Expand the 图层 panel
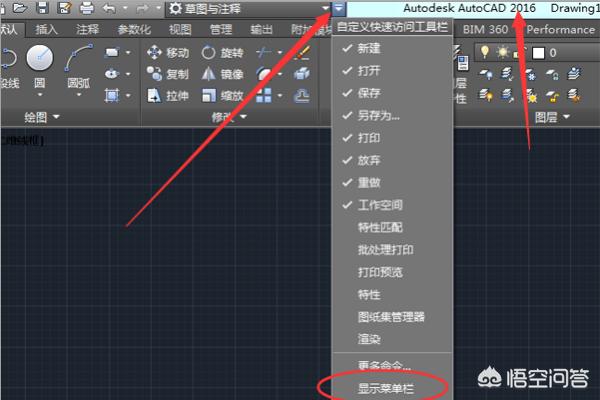The height and width of the screenshot is (400, 600). tap(552, 117)
